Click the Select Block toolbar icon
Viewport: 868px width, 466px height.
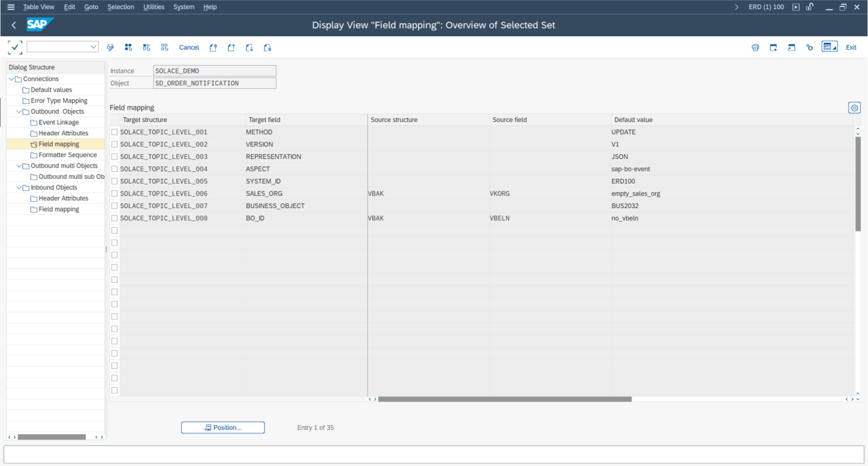pyautogui.click(x=146, y=48)
